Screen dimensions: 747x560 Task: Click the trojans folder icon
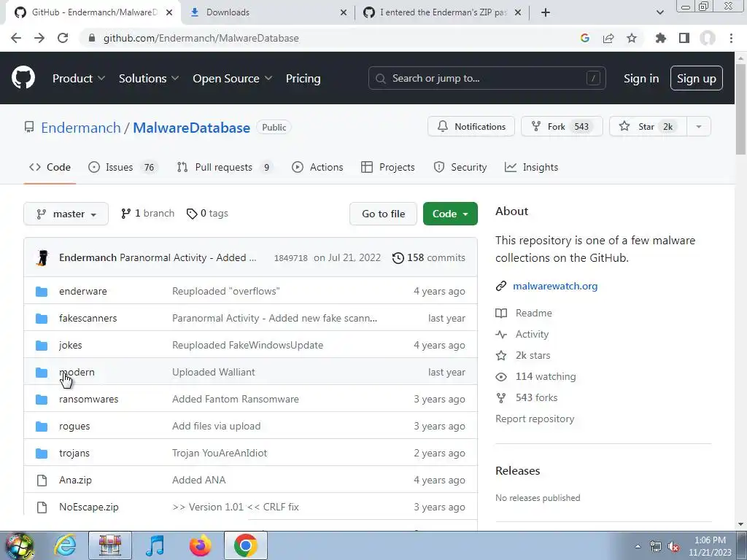[42, 453]
